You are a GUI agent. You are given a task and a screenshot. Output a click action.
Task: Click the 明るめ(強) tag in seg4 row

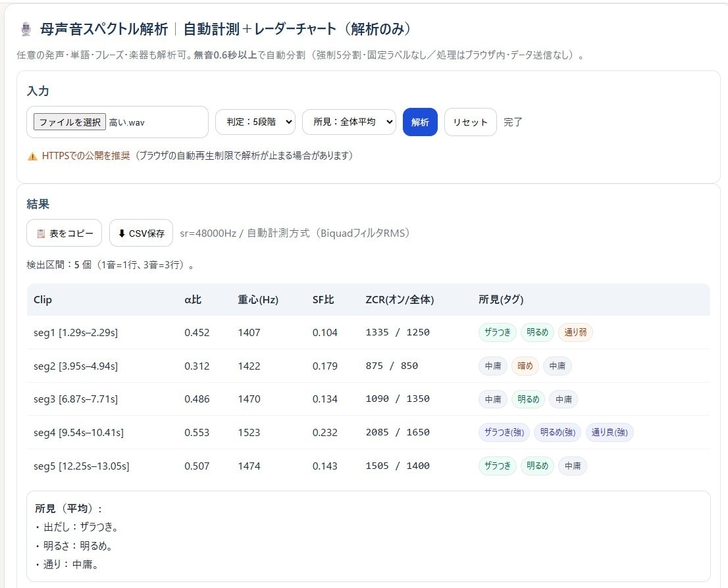pyautogui.click(x=558, y=433)
